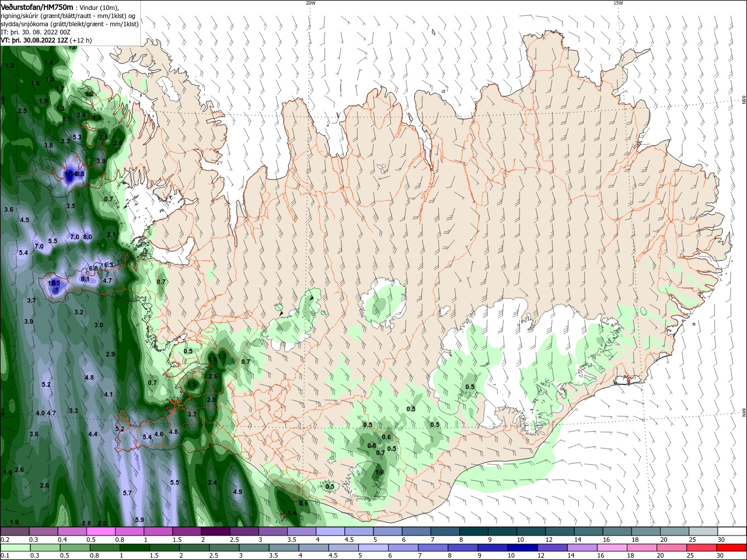Screen dimensions: 747x560
Task: Click the precipitation value 3.8 on the map
Action: pos(48,145)
